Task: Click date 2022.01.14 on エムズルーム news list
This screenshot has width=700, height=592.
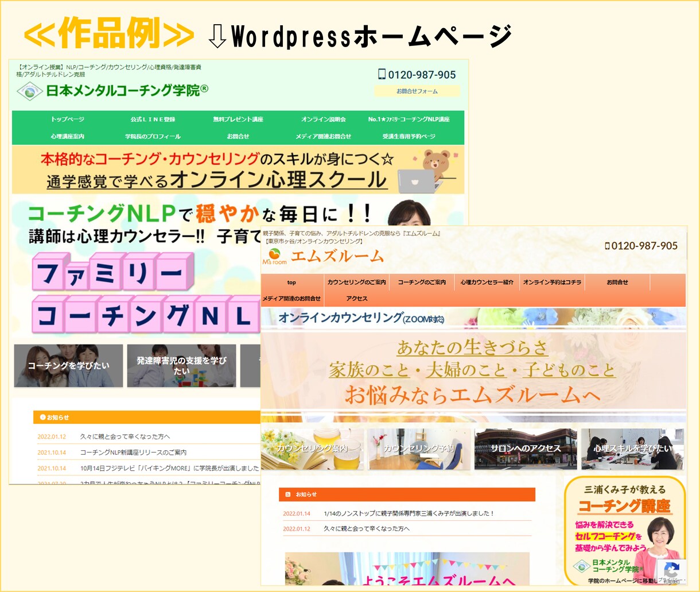Action: (297, 513)
